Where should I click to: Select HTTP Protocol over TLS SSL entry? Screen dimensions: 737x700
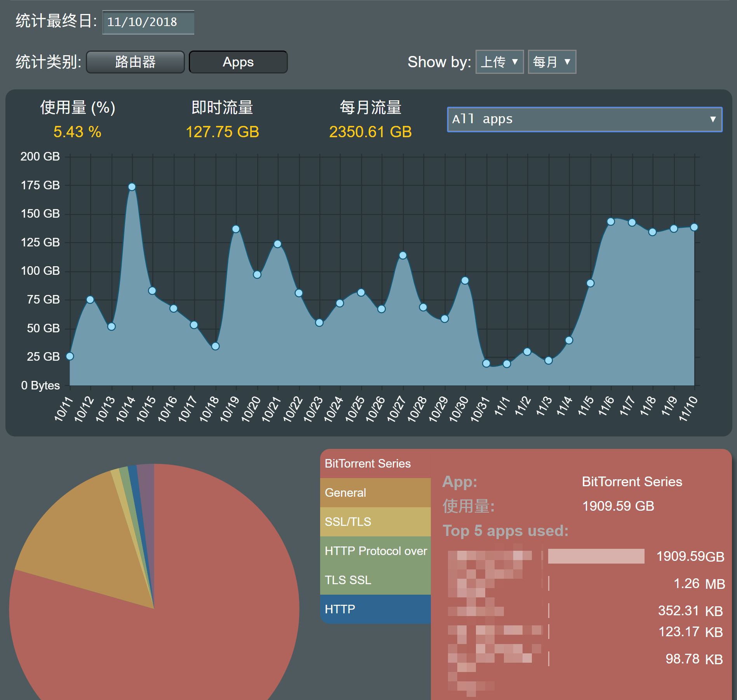(375, 566)
